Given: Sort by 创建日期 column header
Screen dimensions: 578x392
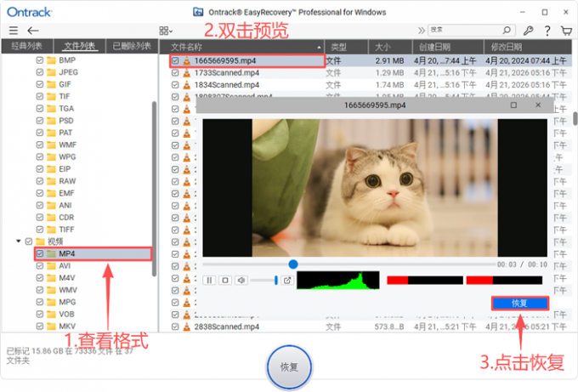Looking at the screenshot, I should coord(448,48).
